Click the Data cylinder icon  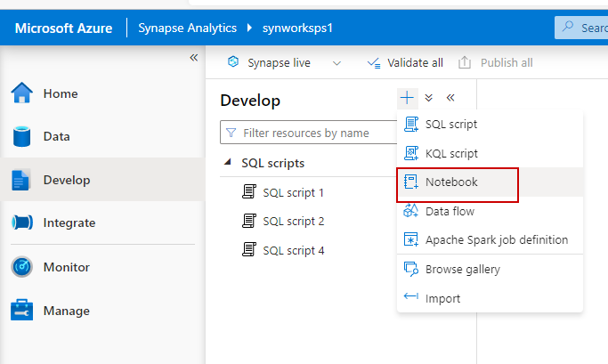pos(21,136)
